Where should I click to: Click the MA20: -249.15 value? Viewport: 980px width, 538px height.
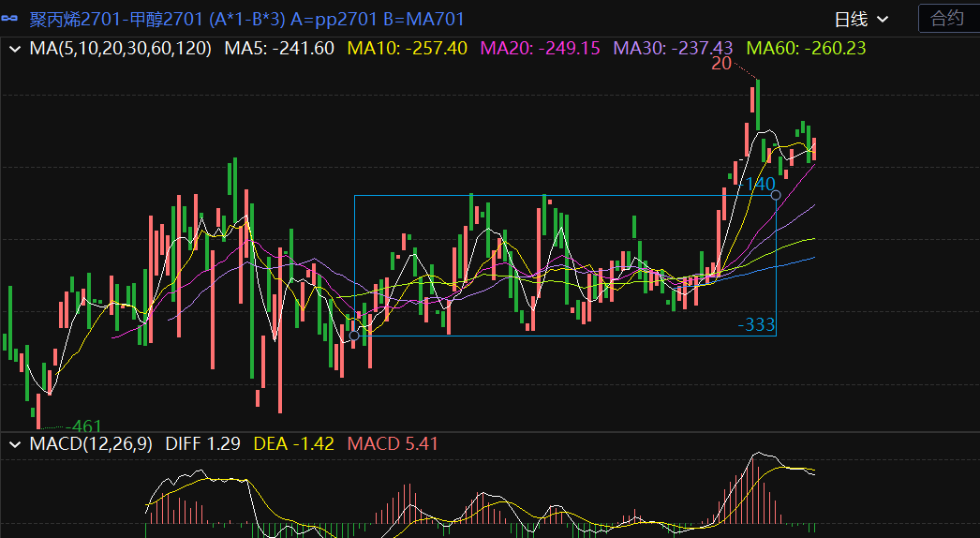pos(540,48)
